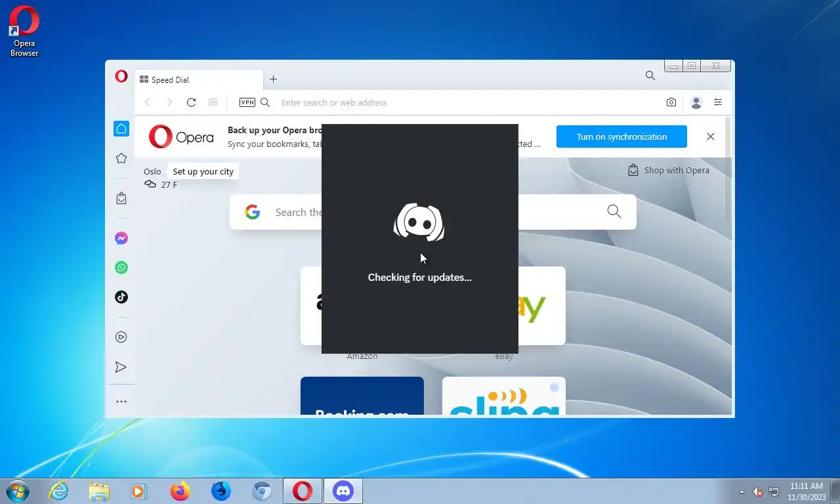
Task: Open Messenger in the sidebar
Action: tap(121, 238)
